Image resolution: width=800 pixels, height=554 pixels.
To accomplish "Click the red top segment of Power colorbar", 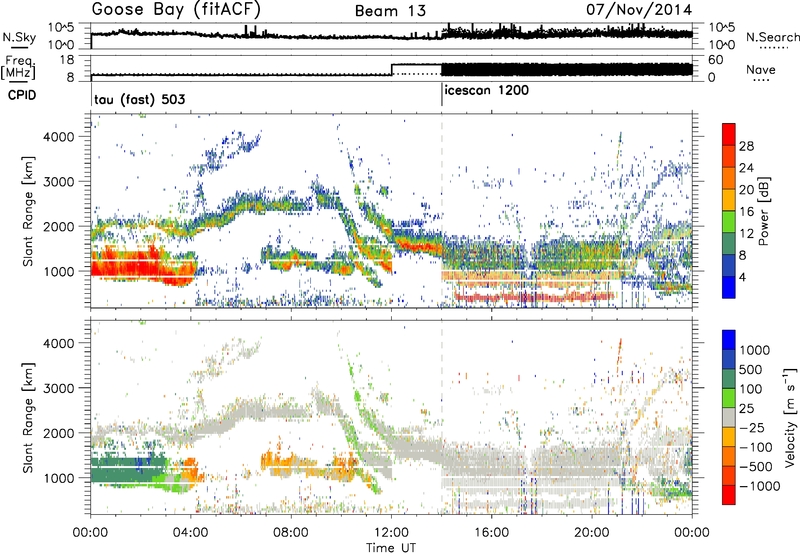I will [729, 135].
